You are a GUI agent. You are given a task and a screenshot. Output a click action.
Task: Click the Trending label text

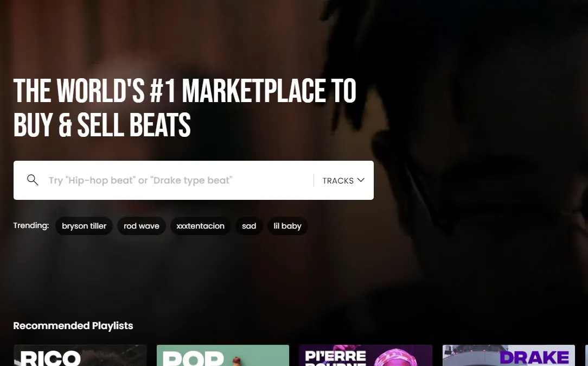point(31,225)
